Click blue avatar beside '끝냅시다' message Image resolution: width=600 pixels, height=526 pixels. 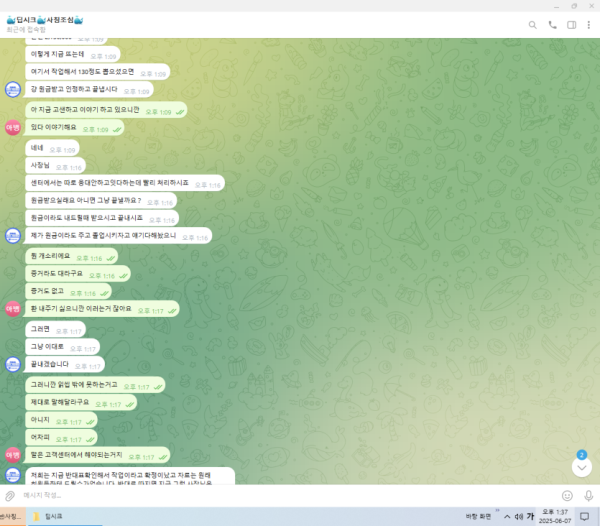pyautogui.click(x=13, y=90)
